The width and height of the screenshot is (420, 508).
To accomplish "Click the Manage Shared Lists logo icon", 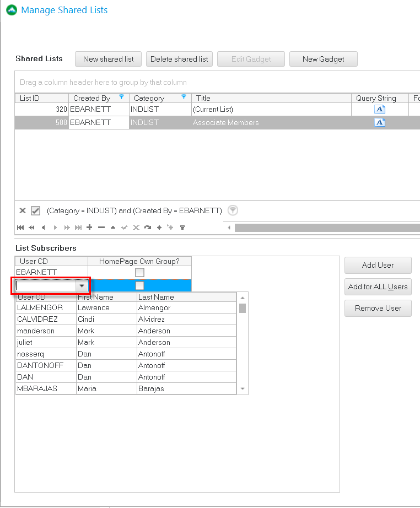I will pyautogui.click(x=12, y=10).
